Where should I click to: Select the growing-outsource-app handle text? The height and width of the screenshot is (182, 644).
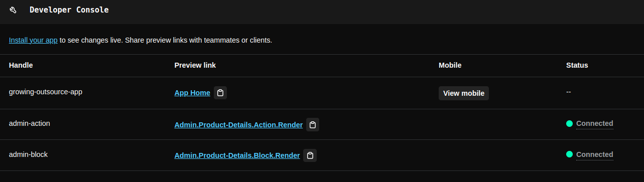[46, 92]
